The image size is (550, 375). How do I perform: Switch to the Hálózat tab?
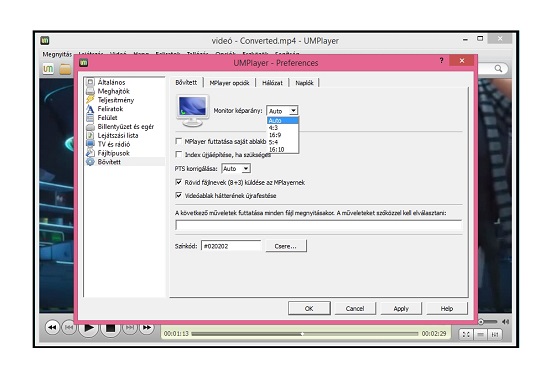272,83
